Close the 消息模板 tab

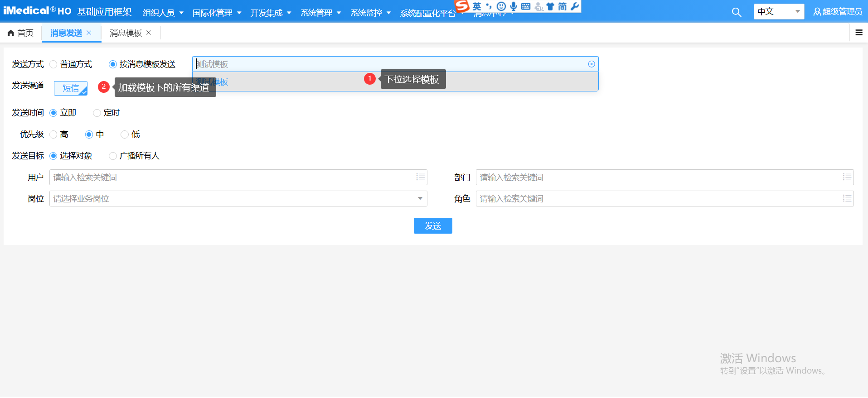click(x=149, y=33)
